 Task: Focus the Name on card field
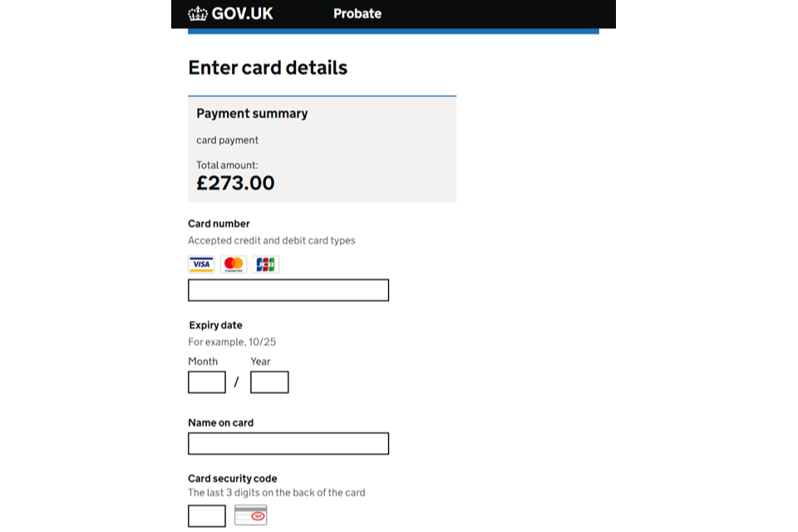(x=288, y=444)
